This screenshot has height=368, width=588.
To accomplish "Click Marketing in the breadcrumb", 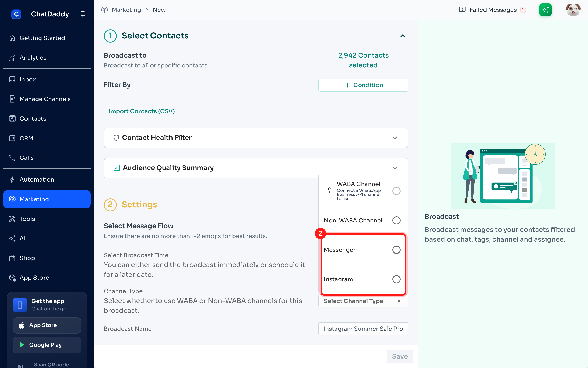I will 126,10.
